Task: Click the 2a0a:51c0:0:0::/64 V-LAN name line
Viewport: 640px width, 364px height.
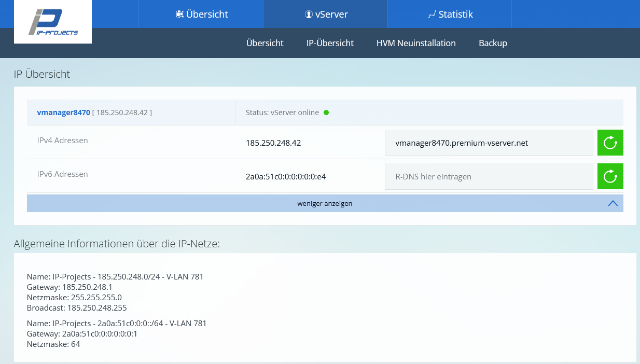Action: click(117, 323)
